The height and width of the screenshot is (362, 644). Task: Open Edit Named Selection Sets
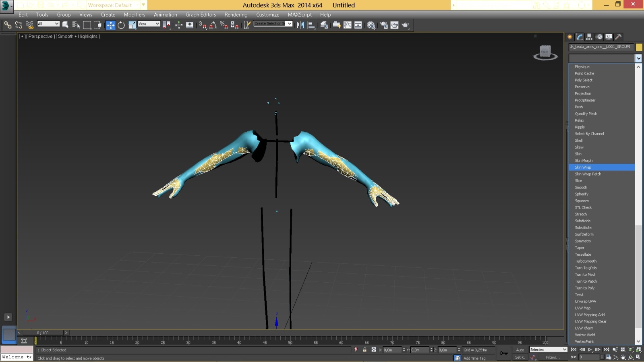click(247, 25)
